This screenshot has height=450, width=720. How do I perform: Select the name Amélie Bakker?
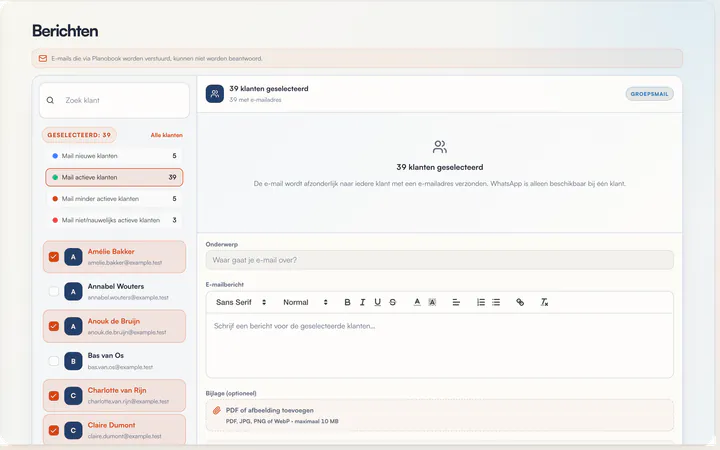coord(111,252)
